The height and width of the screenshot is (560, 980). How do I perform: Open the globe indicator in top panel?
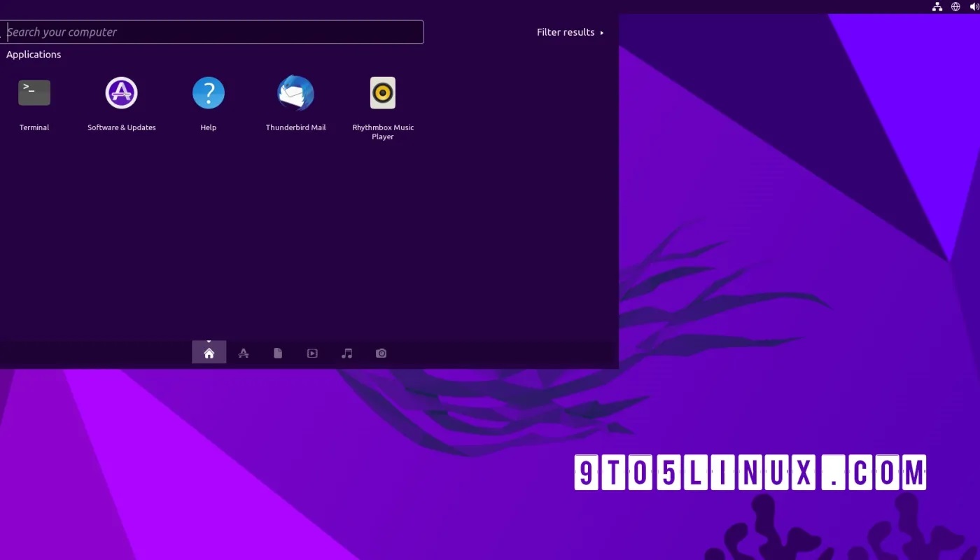[x=956, y=7]
